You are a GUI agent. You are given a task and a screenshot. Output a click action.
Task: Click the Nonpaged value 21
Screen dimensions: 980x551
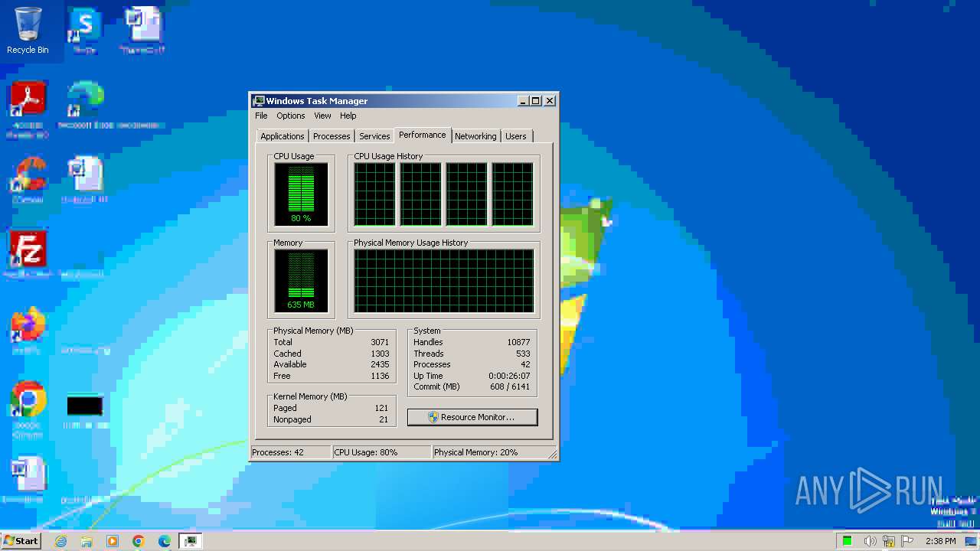tap(384, 419)
